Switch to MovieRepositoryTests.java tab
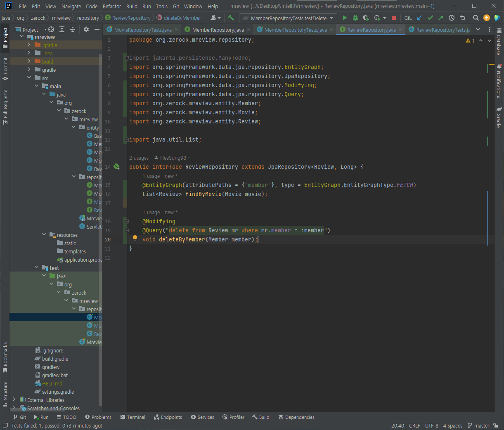Image resolution: width=504 pixels, height=430 pixels. (143, 30)
